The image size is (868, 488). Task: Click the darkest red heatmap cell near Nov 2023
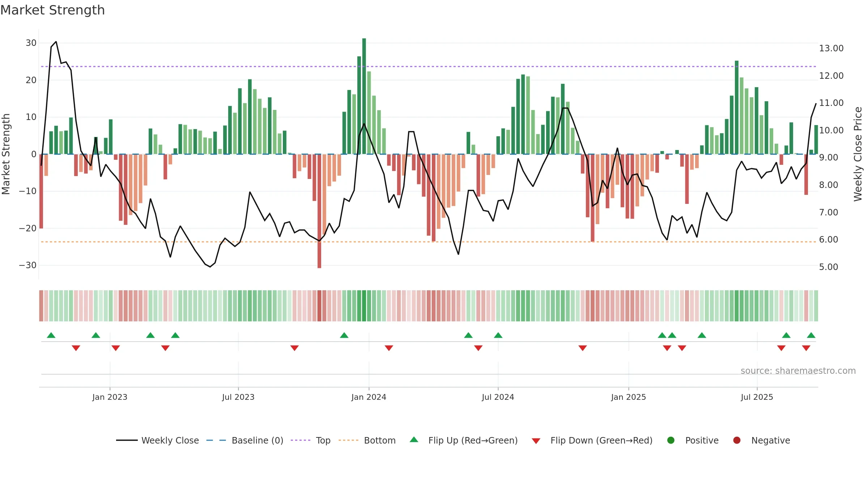pyautogui.click(x=319, y=306)
